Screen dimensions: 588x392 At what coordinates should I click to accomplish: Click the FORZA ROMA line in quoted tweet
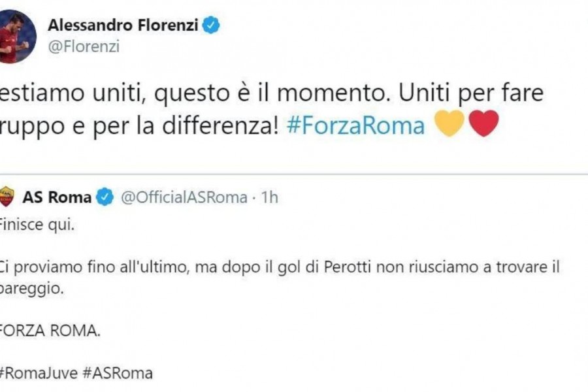pos(50,331)
